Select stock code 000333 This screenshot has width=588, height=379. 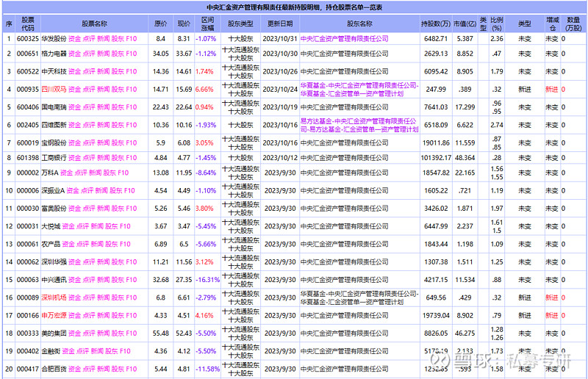(x=28, y=333)
